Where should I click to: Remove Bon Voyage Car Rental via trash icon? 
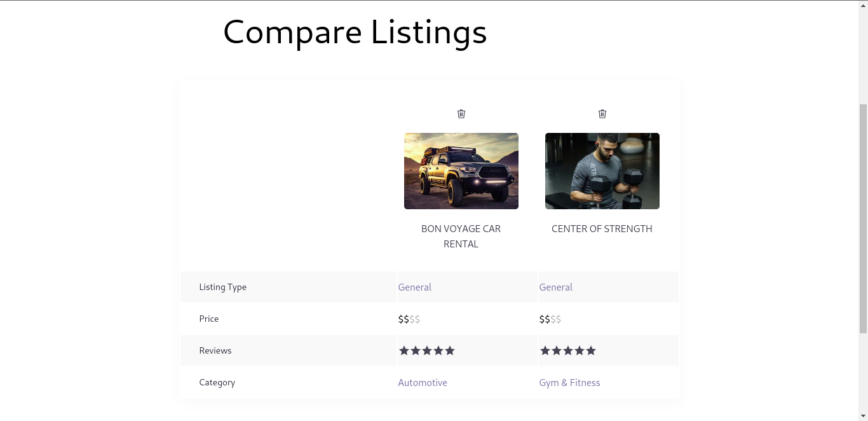pos(461,114)
